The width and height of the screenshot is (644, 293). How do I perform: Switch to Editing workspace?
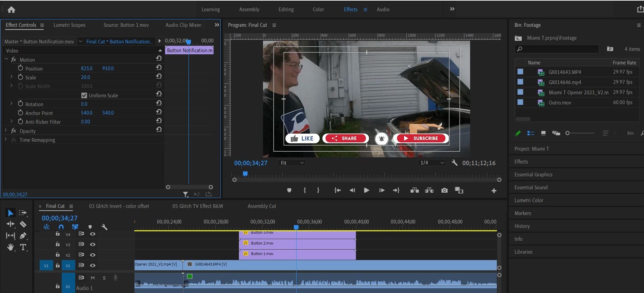pyautogui.click(x=286, y=9)
